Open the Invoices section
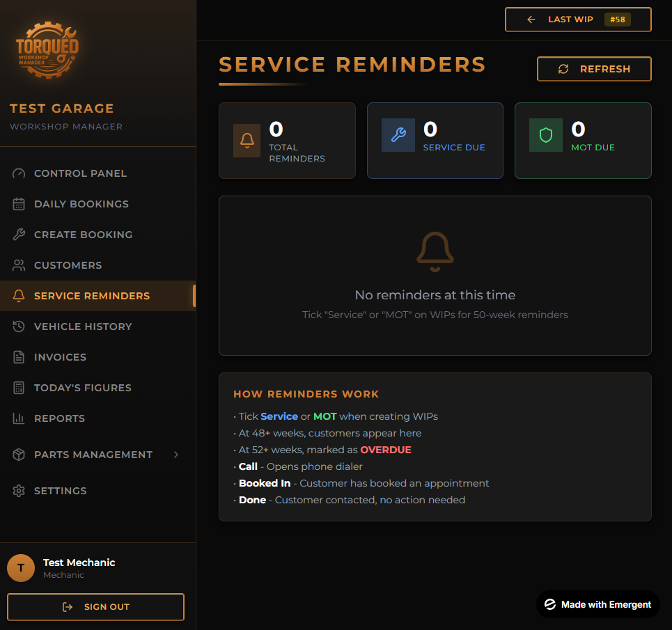This screenshot has width=672, height=630. (x=60, y=357)
